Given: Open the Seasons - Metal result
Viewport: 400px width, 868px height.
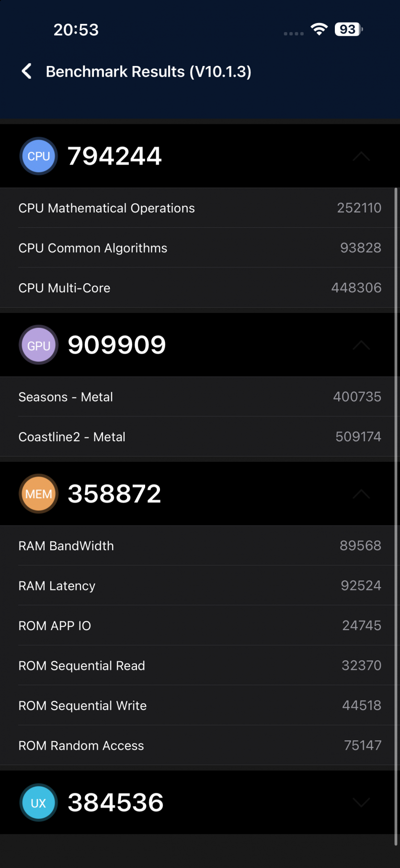Looking at the screenshot, I should (199, 397).
